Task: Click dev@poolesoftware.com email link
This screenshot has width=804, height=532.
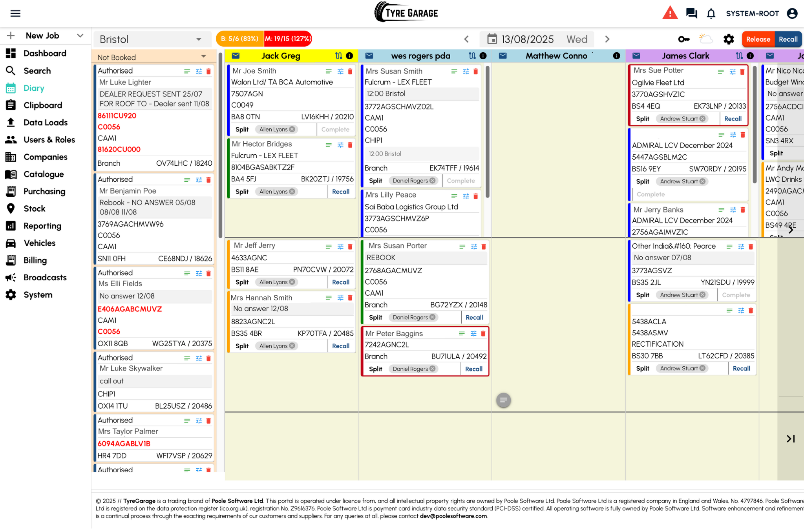Action: (x=453, y=516)
